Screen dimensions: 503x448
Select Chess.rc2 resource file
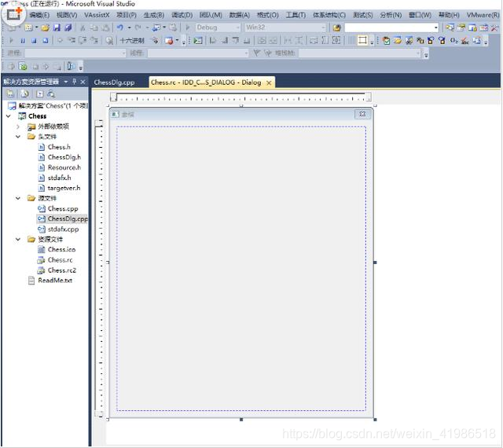coord(62,270)
